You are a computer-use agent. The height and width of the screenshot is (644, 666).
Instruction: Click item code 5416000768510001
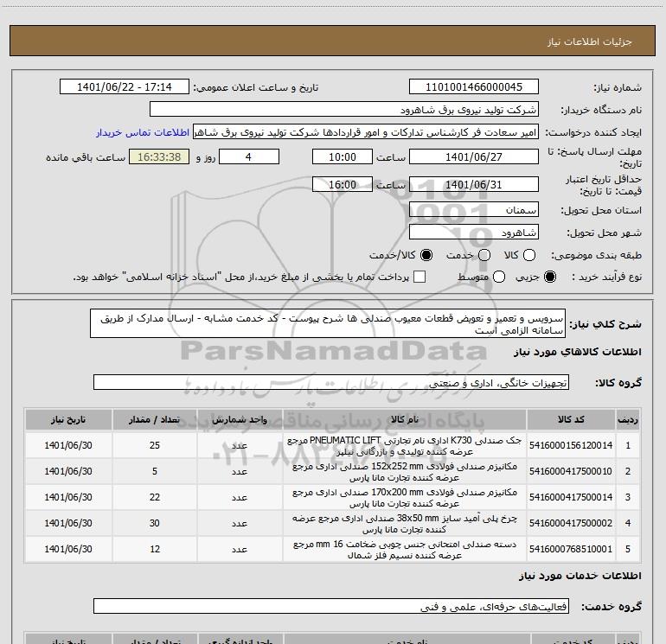[x=571, y=549]
